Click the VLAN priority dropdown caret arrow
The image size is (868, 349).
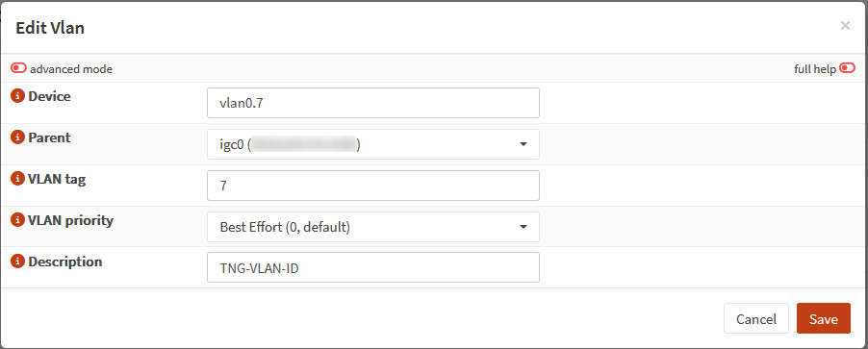coord(523,227)
